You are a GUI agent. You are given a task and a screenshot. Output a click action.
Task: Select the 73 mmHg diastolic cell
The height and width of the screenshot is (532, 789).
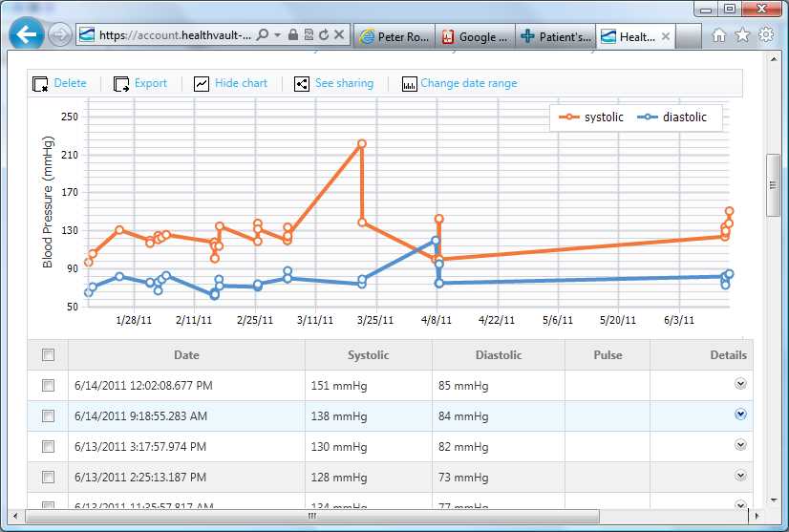pyautogui.click(x=499, y=478)
